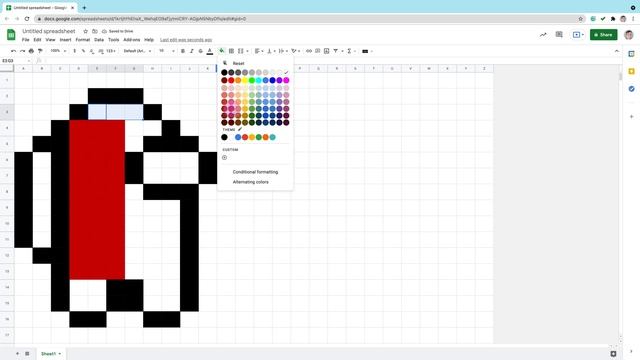This screenshot has width=640, height=360.
Task: Click the Explore button at bottom right
Action: tap(613, 353)
